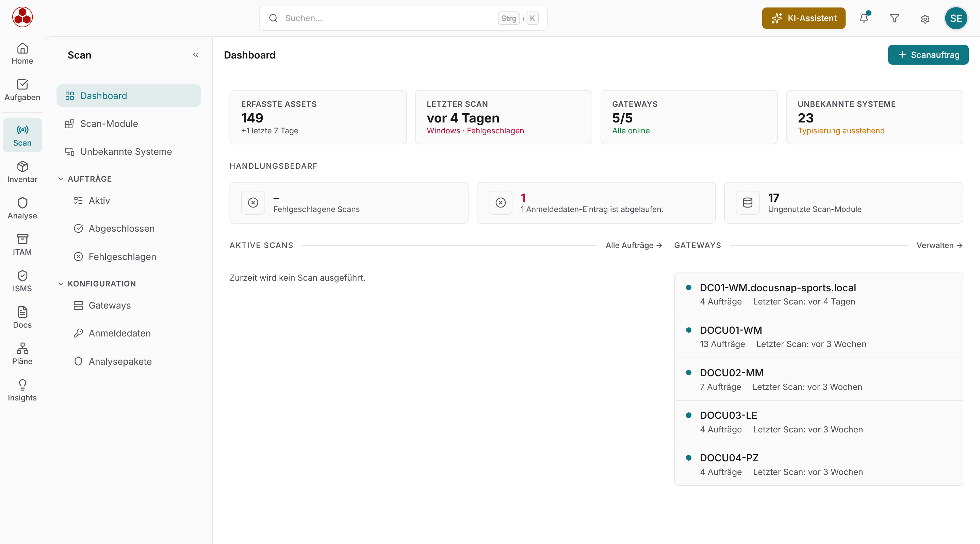Follow the Alle Aufträge link
980x544 pixels.
(x=634, y=245)
